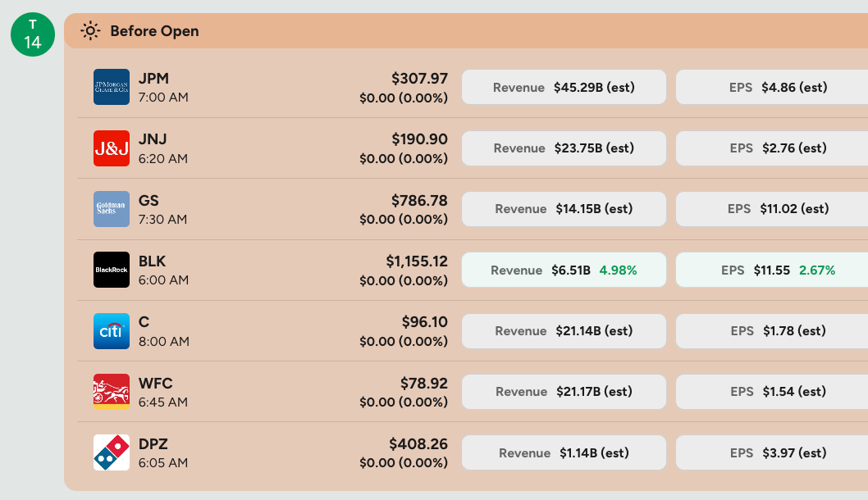This screenshot has width=868, height=500.
Task: Click the BLK revenue surprise 4.98%
Action: (619, 270)
